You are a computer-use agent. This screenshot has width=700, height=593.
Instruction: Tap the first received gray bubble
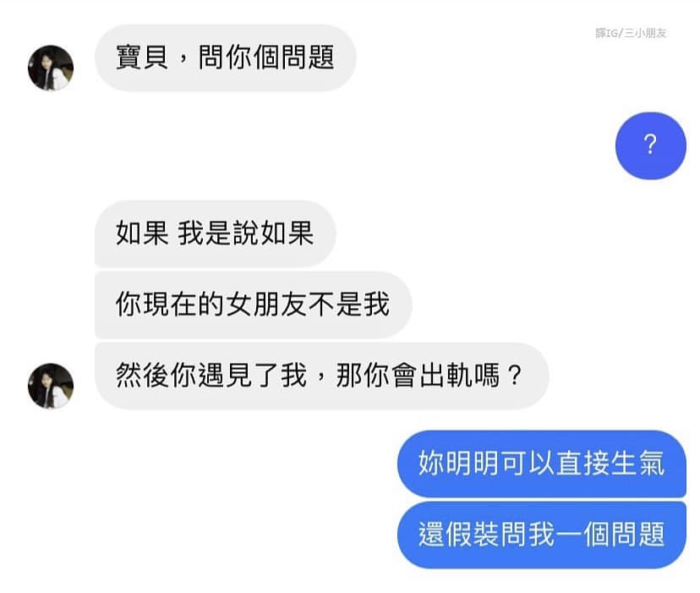click(x=226, y=58)
